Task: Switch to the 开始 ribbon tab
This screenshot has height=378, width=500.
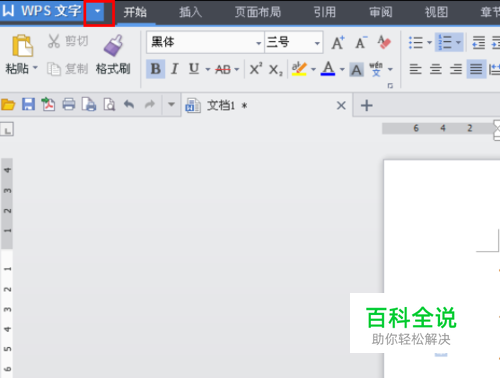Action: click(x=135, y=12)
